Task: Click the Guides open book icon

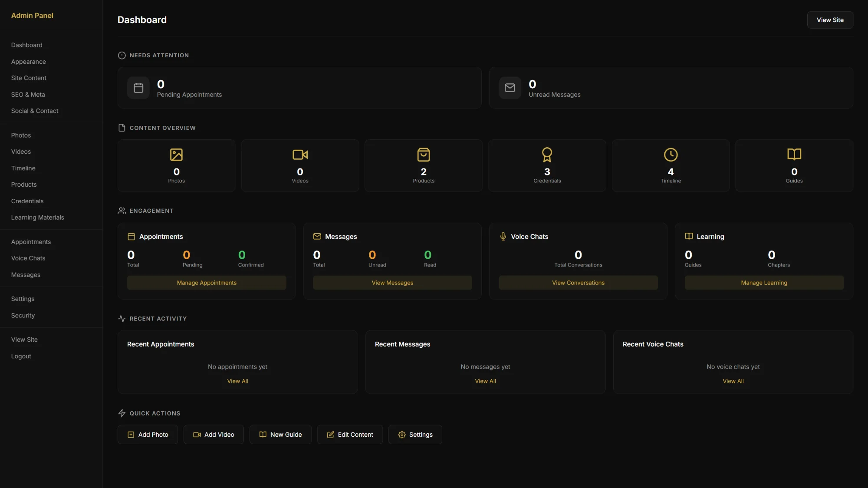Action: click(794, 155)
